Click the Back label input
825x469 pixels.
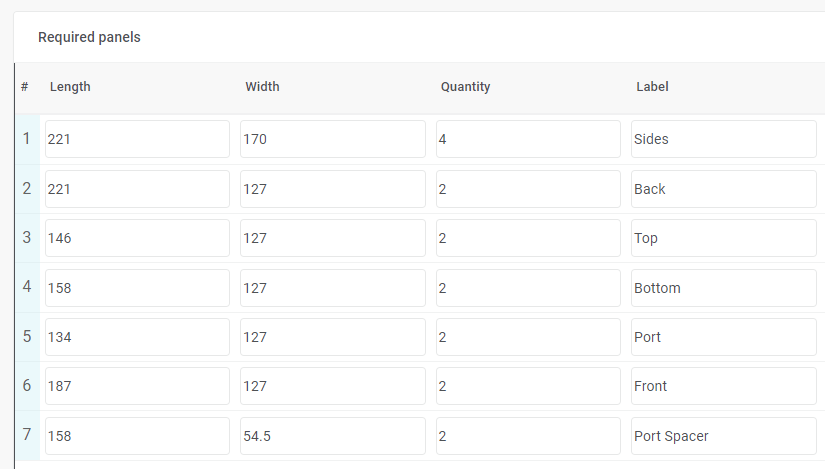(723, 189)
